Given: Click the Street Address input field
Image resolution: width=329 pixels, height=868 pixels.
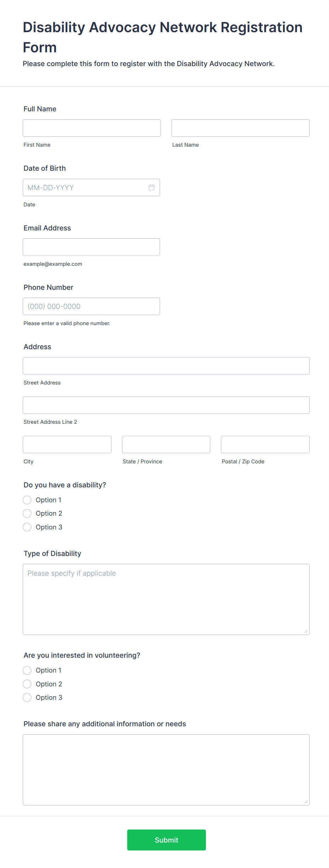Looking at the screenshot, I should coord(166,366).
